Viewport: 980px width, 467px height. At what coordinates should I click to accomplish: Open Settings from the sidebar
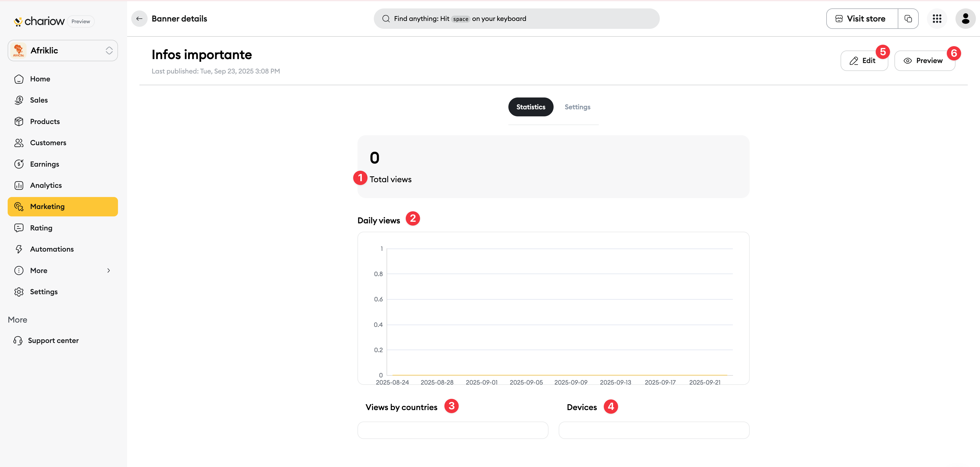click(63, 292)
